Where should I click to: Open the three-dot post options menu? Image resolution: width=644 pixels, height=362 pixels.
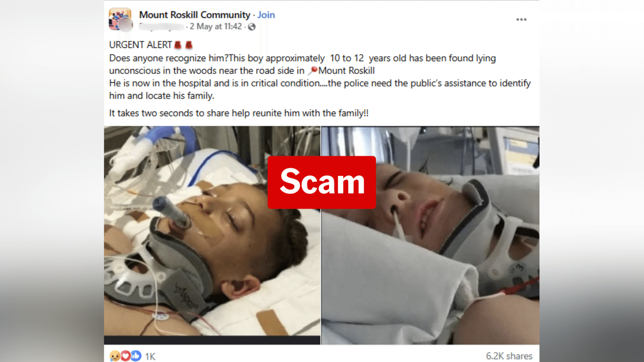[x=521, y=20]
